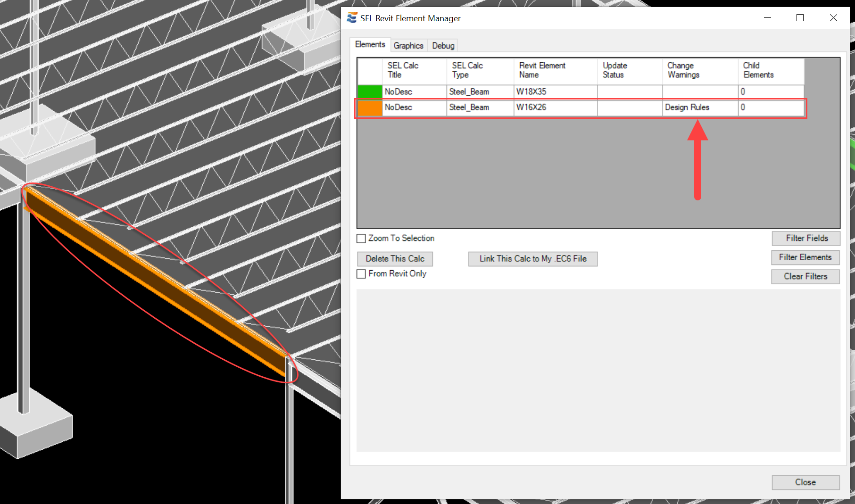Click the Update Status column header
Screen dimensions: 855x504
click(630, 71)
